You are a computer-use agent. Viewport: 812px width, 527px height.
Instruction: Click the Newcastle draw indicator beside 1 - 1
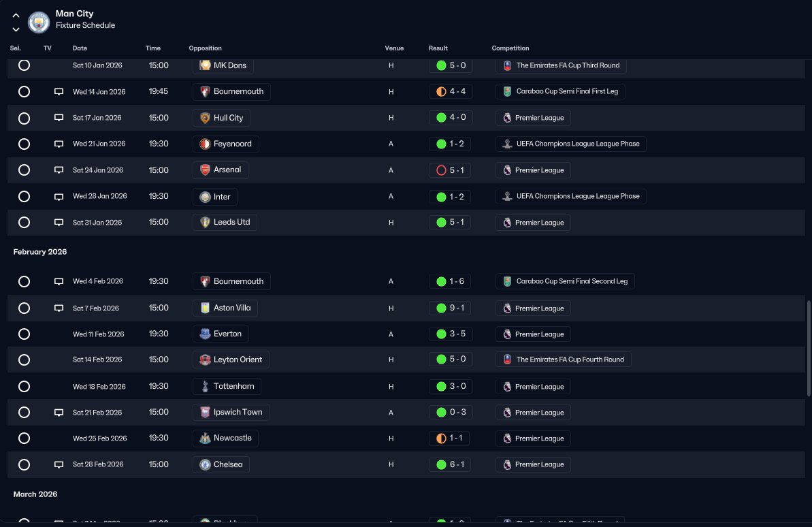441,438
